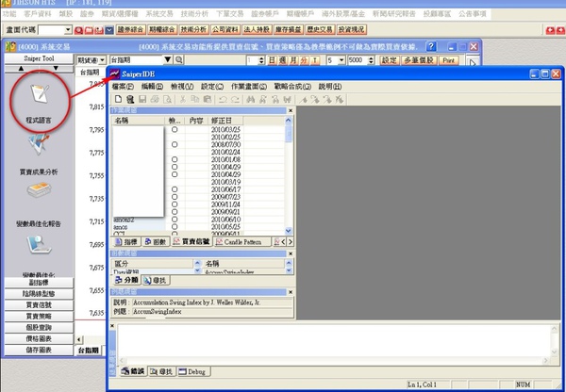Switch to the Debug output tab
Image resolution: width=566 pixels, height=392 pixels.
[193, 371]
